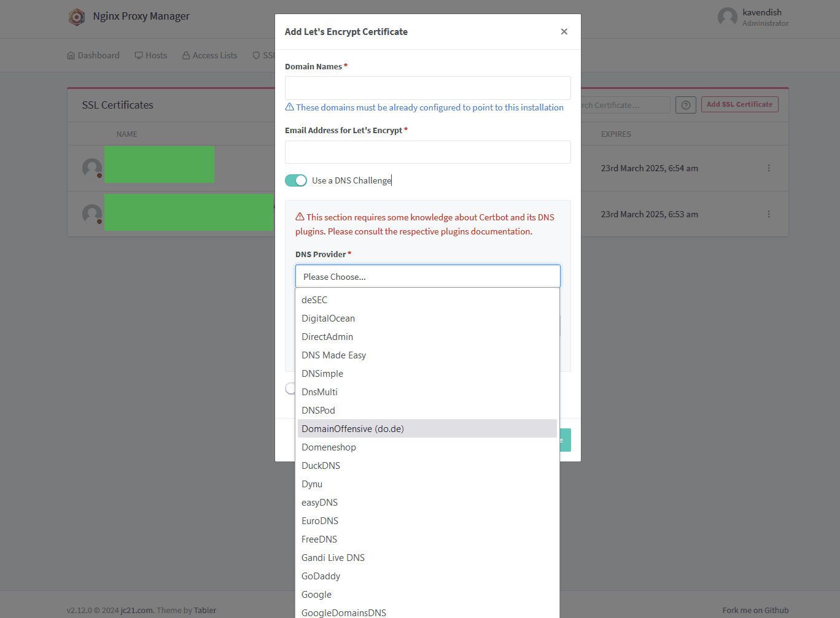Image resolution: width=840 pixels, height=618 pixels.
Task: Select easyDNS option
Action: click(x=427, y=503)
